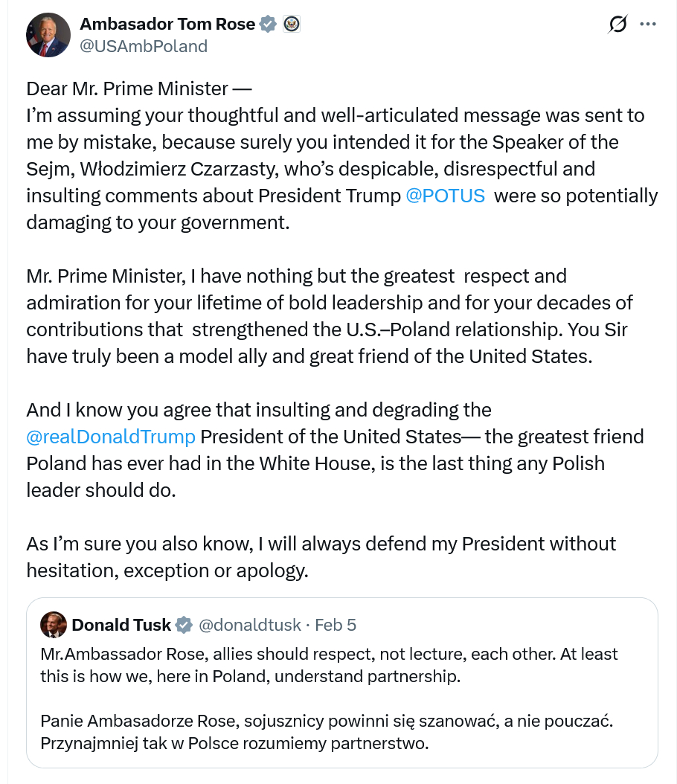Click the Donald Tusk name in the quoted post
The height and width of the screenshot is (784, 677).
121,625
